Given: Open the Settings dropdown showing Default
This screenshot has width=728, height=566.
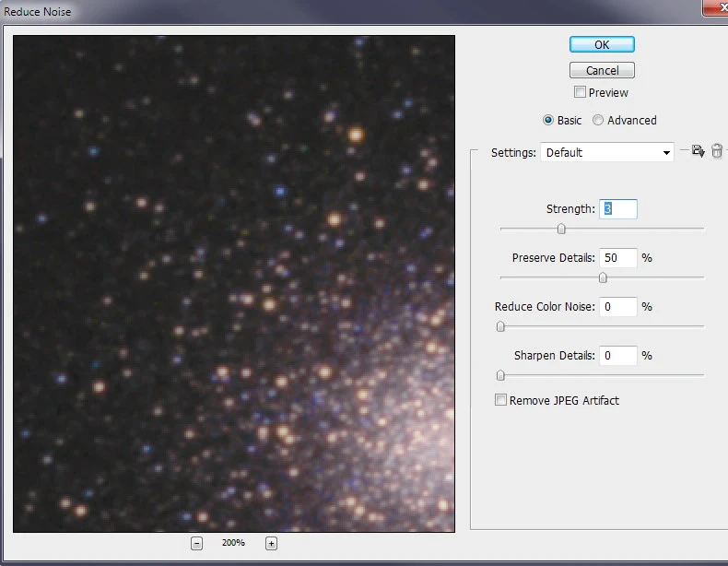Looking at the screenshot, I should click(607, 152).
